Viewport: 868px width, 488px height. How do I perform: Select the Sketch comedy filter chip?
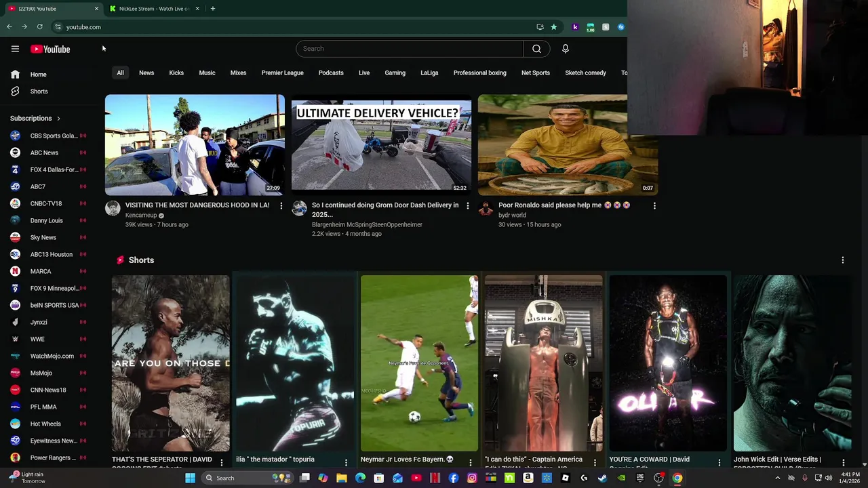pos(585,73)
